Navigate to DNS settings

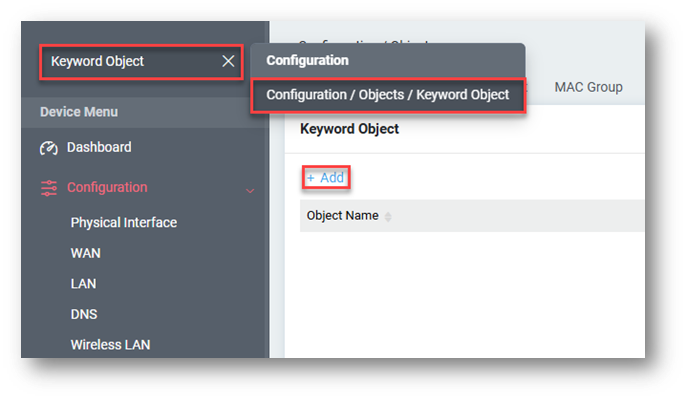click(x=83, y=314)
